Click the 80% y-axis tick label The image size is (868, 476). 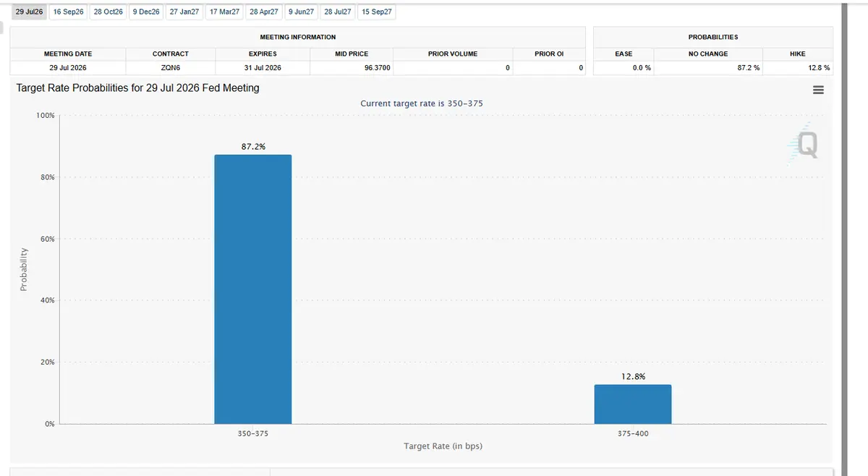pyautogui.click(x=47, y=177)
